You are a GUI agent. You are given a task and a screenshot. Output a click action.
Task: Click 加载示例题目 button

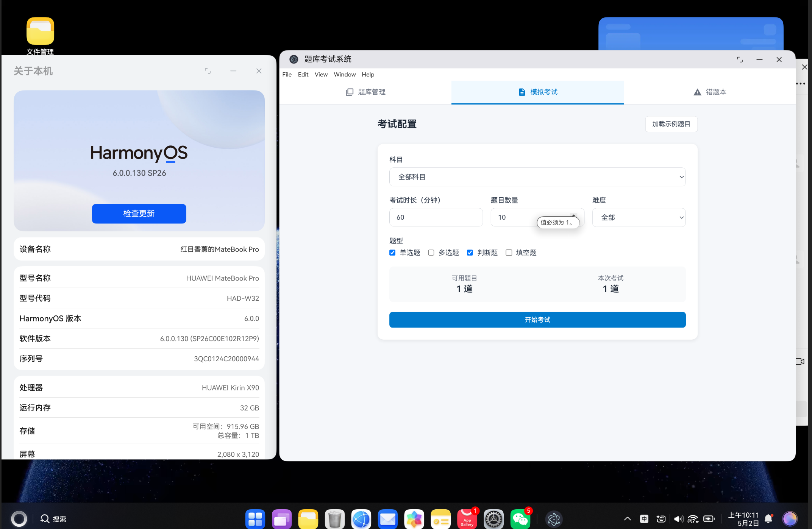pos(671,124)
